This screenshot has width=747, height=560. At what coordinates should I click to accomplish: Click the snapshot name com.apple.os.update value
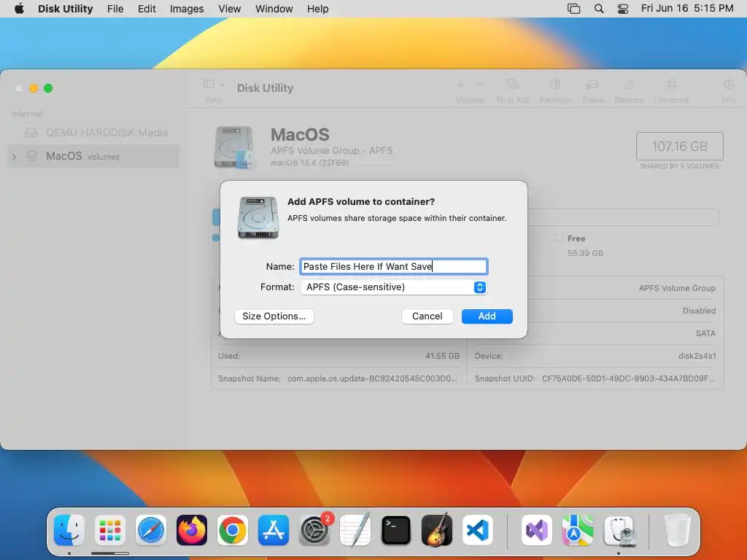coord(372,378)
